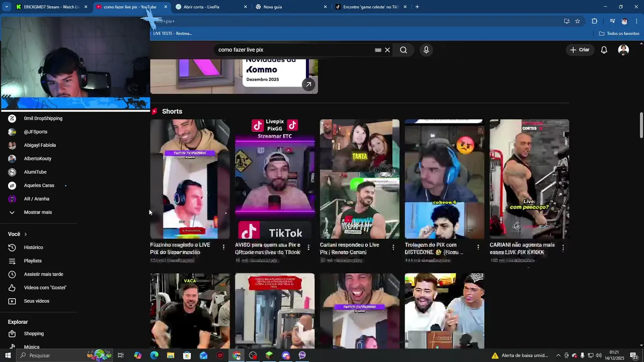Clear the search query with the X

tap(387, 50)
